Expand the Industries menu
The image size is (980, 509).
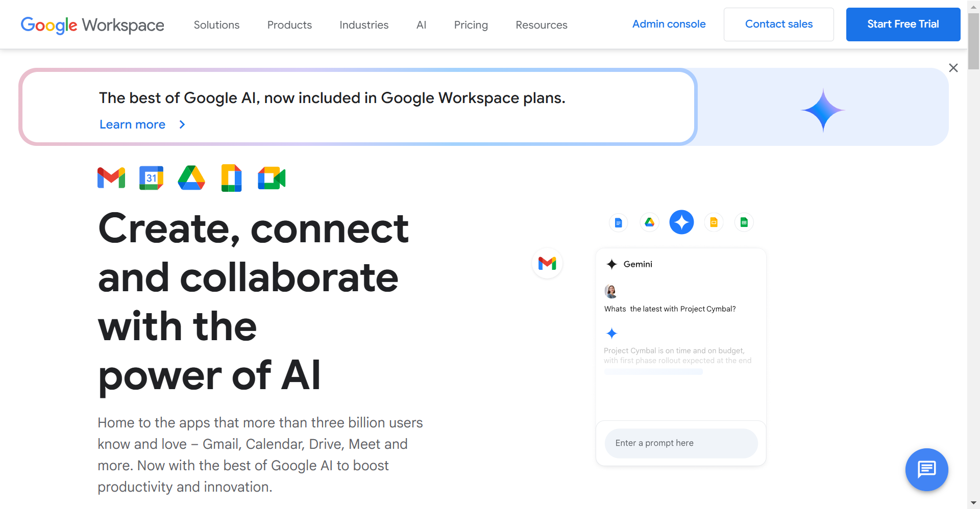coord(364,25)
